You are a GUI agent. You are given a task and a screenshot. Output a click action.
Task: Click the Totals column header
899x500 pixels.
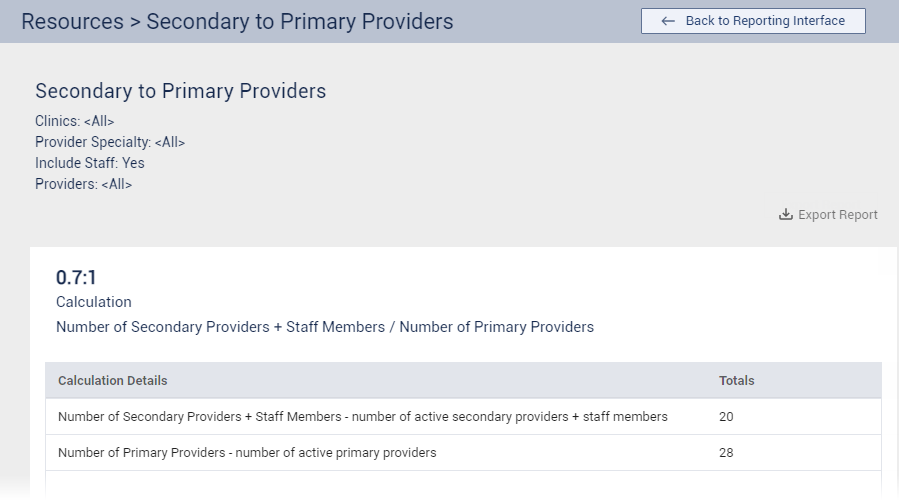737,381
